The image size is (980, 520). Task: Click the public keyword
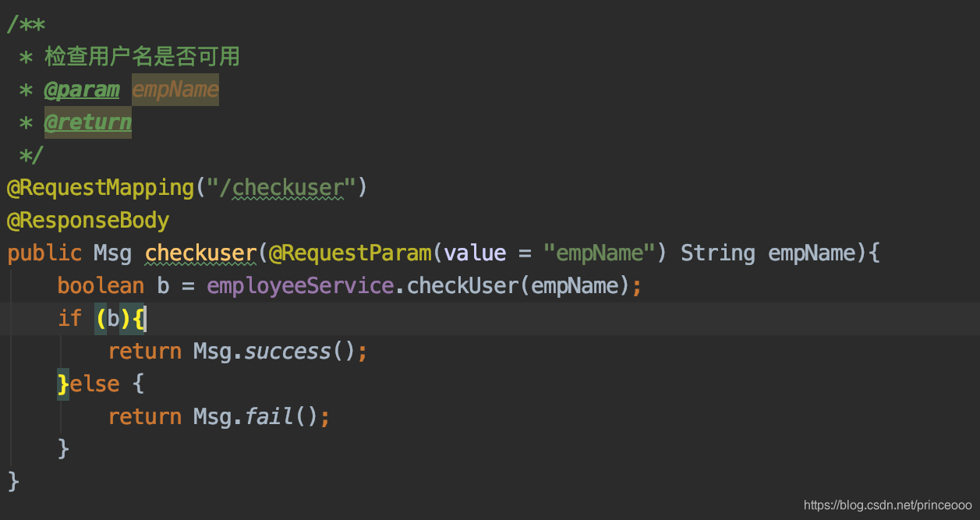[x=44, y=253]
